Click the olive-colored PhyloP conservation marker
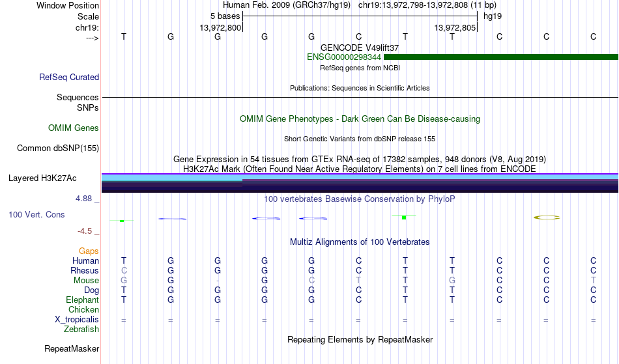 pyautogui.click(x=547, y=217)
